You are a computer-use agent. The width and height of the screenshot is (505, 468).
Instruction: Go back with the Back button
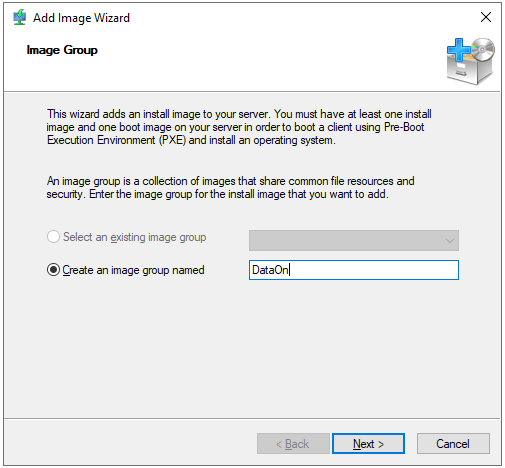pos(293,444)
